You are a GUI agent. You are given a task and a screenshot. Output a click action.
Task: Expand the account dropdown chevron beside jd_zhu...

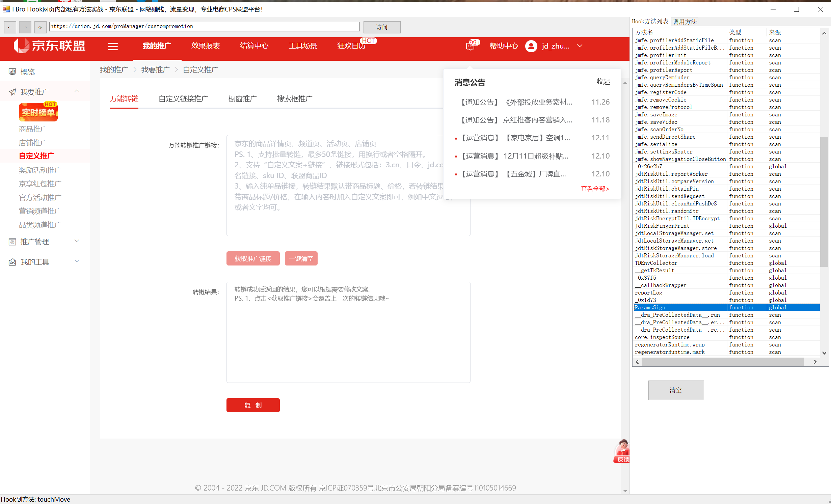pyautogui.click(x=580, y=46)
